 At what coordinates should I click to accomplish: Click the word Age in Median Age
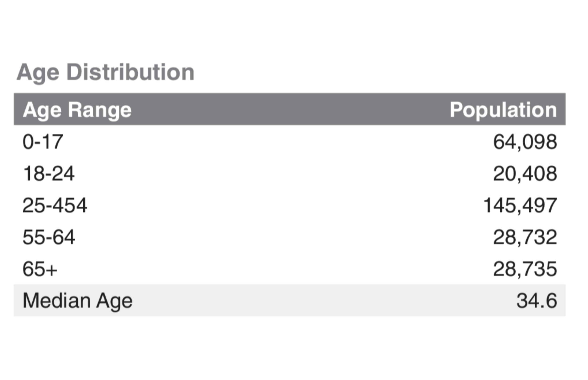pos(114,301)
